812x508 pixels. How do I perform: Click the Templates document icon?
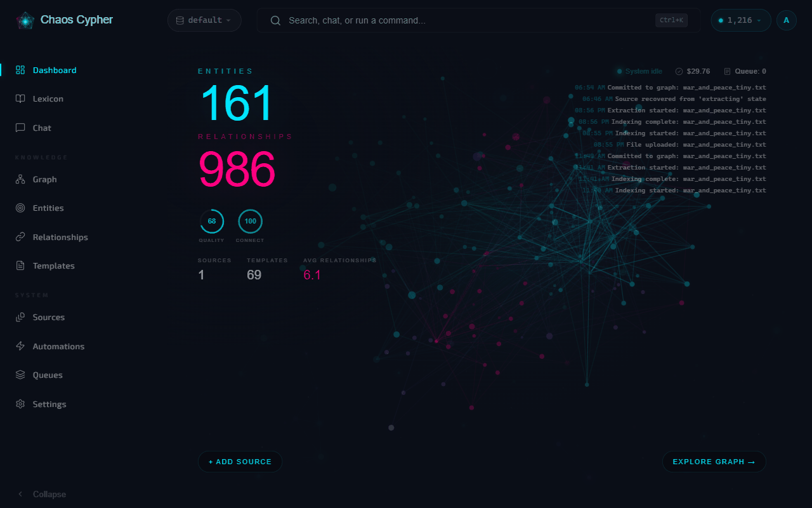tap(20, 265)
